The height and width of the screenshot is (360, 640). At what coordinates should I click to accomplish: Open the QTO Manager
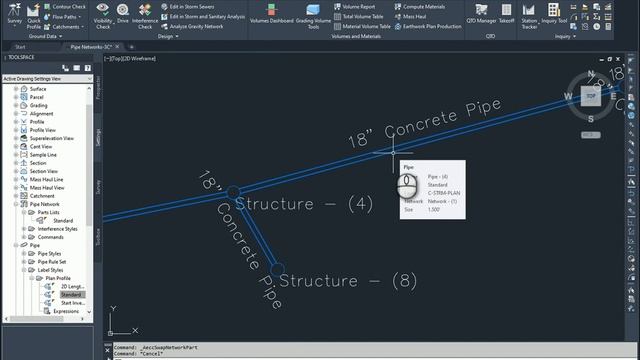[x=481, y=13]
